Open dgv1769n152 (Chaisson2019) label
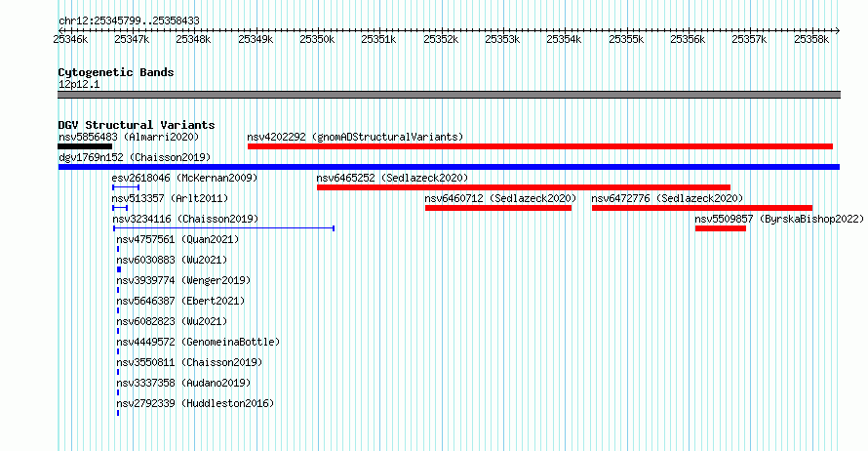Viewport: 868px width, 451px height. [135, 157]
